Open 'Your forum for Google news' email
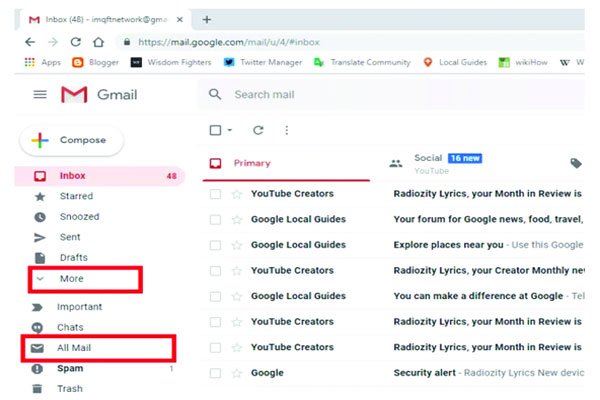600x400 pixels. pyautogui.click(x=393, y=219)
